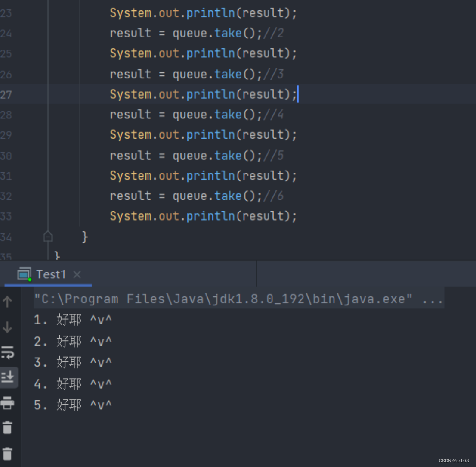476x467 pixels.
Task: Click the up arrow in run console
Action: 7,302
